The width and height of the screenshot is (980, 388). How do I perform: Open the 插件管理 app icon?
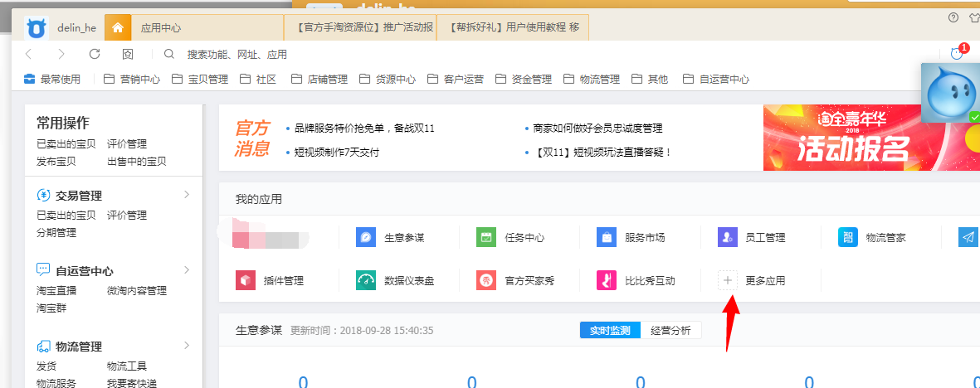click(x=246, y=280)
